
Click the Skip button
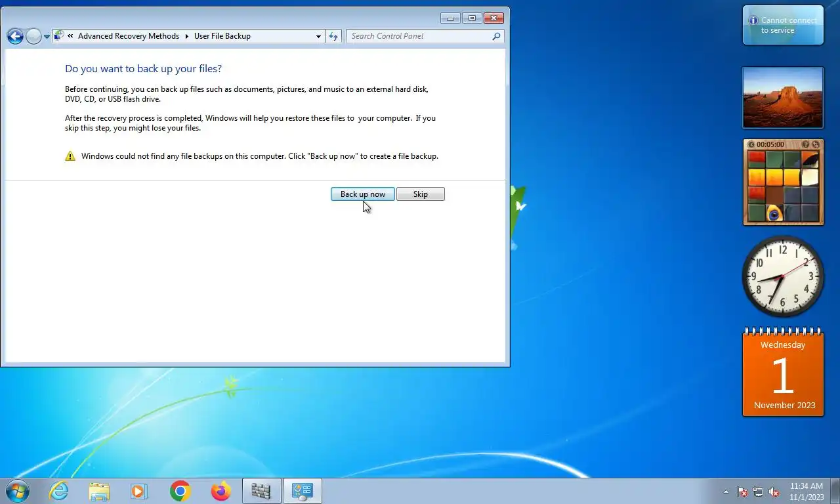coord(421,194)
